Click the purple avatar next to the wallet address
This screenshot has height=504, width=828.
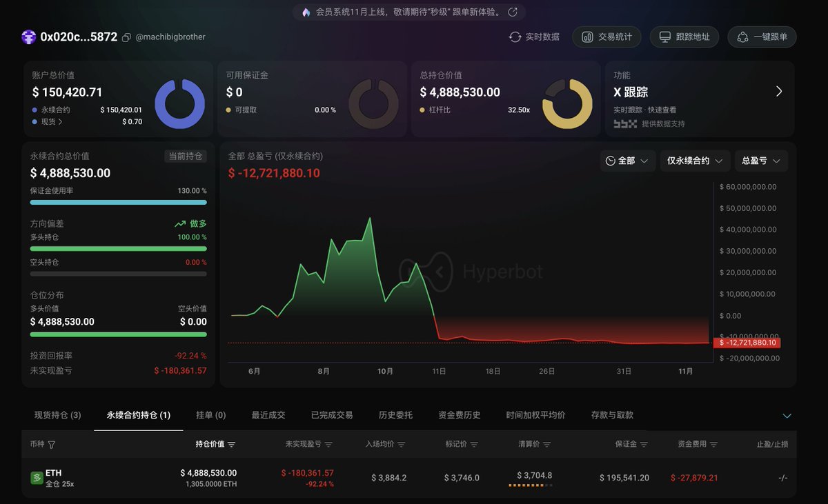click(x=28, y=37)
